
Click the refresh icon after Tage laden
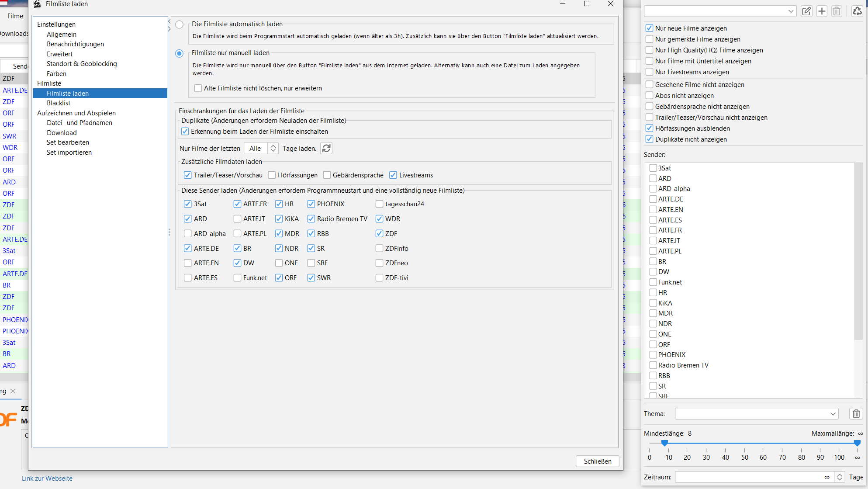coord(326,149)
